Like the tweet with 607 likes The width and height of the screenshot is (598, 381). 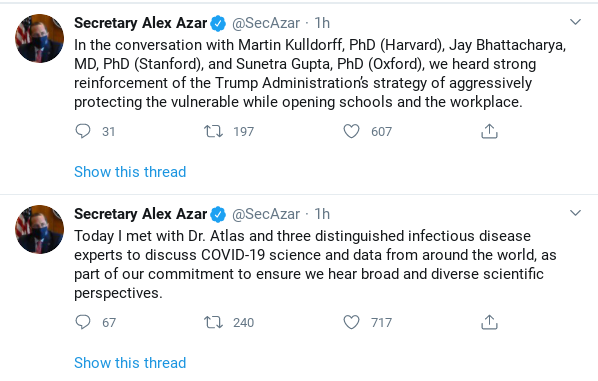351,131
